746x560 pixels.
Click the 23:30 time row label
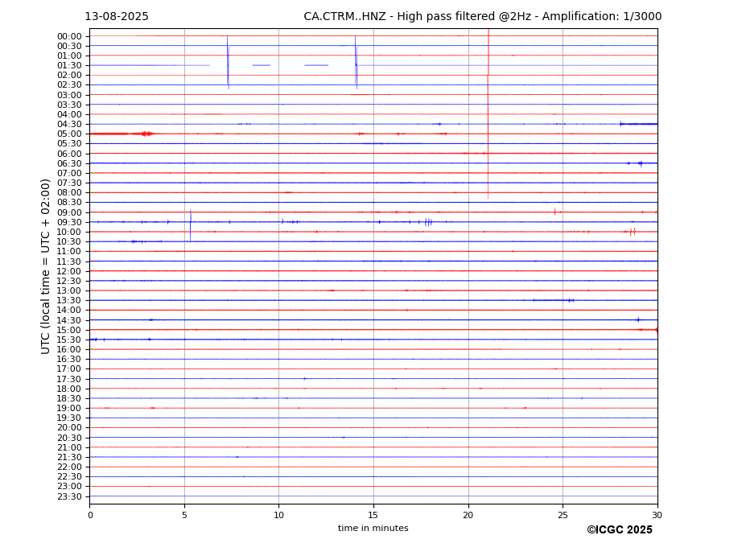69,496
